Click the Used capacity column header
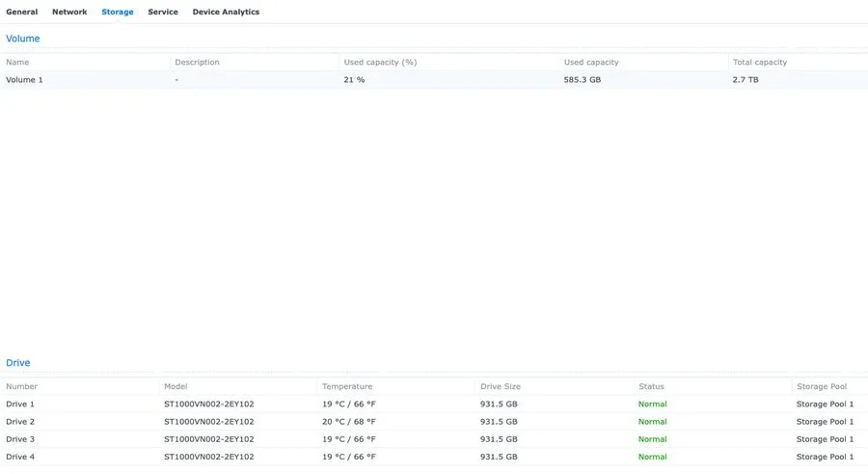868x474 pixels. coord(591,62)
